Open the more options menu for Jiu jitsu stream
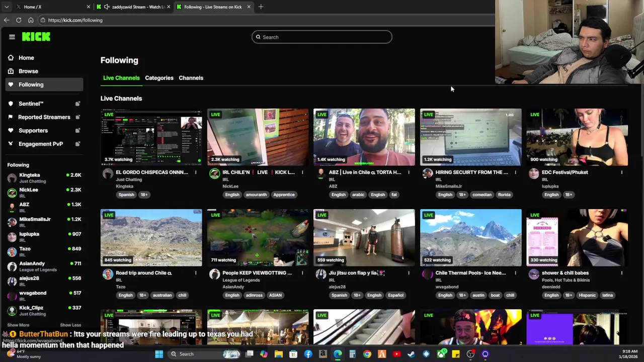Screen dimensions: 644x362 409,273
